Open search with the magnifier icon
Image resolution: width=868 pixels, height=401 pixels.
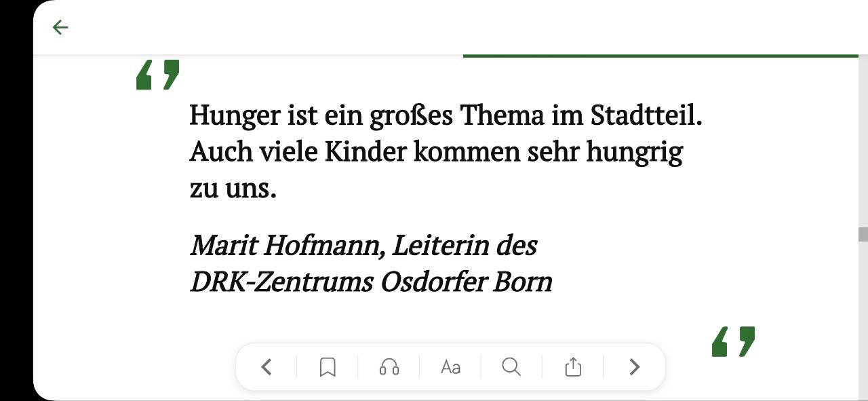pos(511,367)
